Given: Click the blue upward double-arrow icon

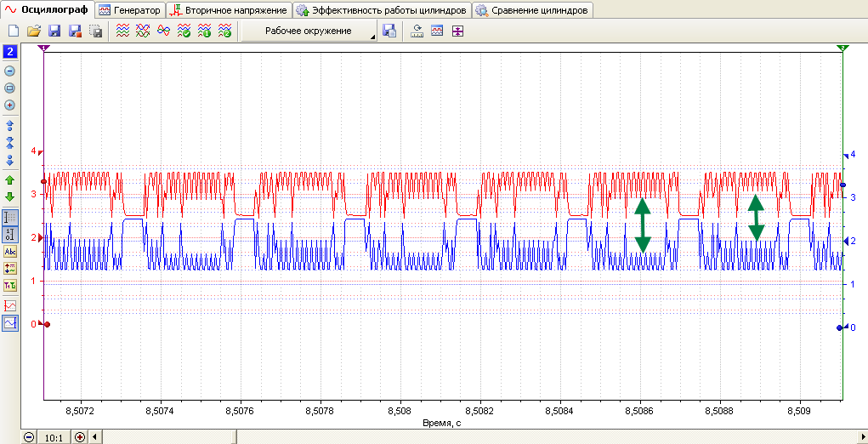Looking at the screenshot, I should click(x=10, y=124).
